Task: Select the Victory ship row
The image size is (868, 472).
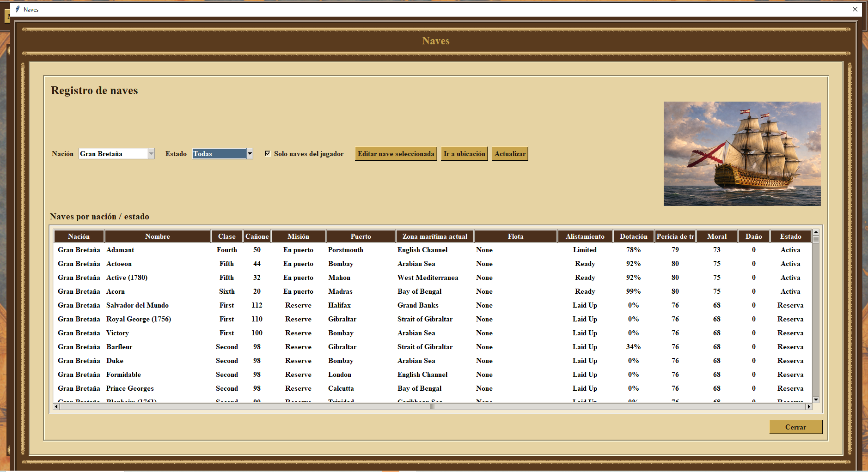Action: tap(433, 333)
